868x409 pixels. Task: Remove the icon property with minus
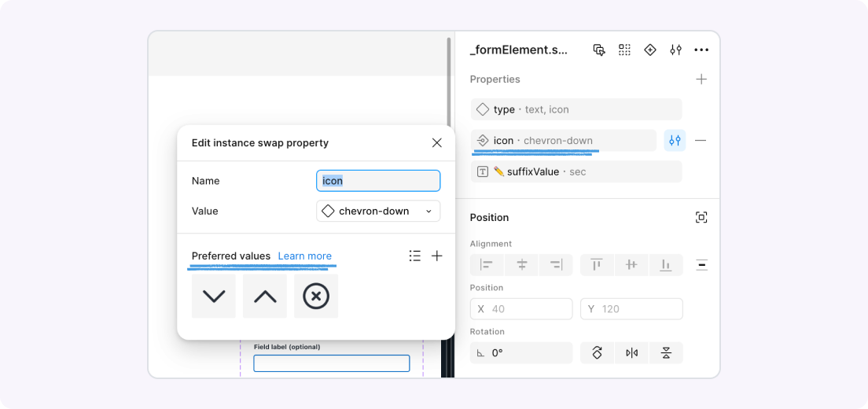[701, 141]
